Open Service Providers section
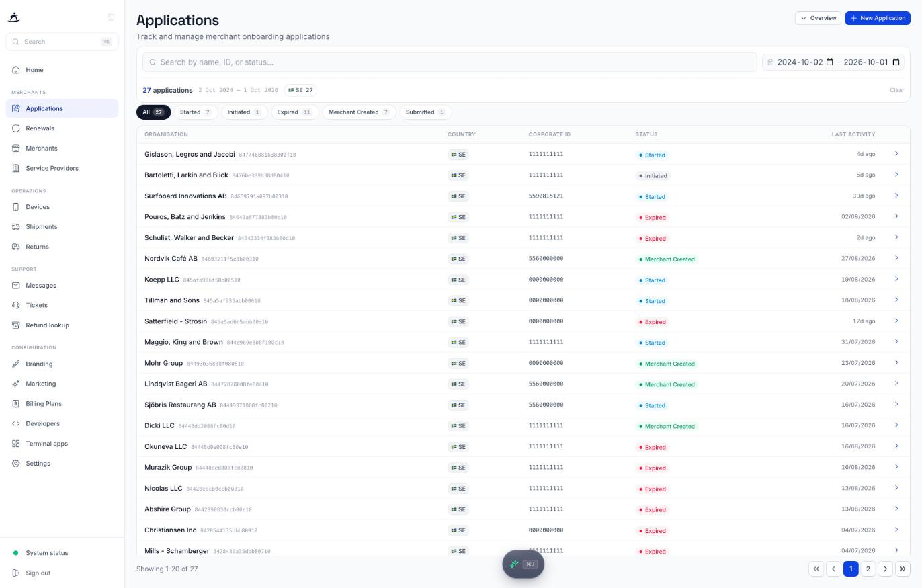 (x=62, y=168)
